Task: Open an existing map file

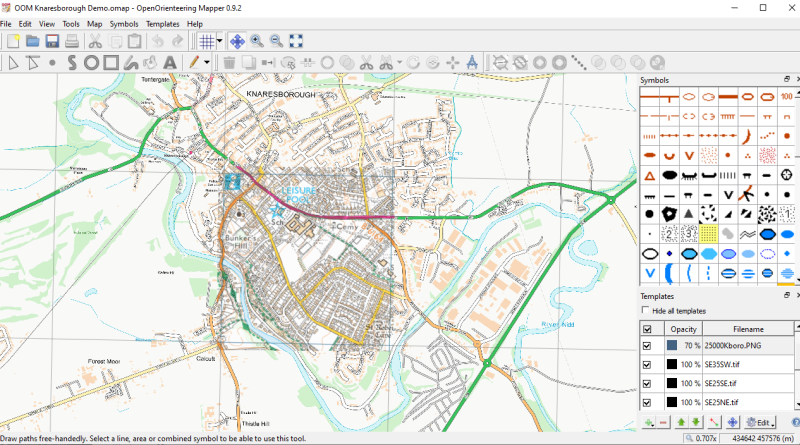Action: coord(33,41)
